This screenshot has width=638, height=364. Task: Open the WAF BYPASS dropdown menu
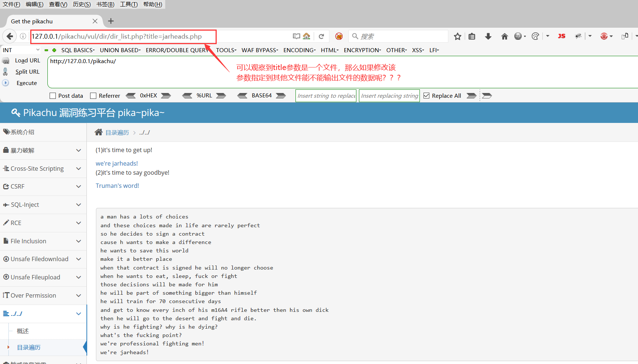click(x=260, y=50)
